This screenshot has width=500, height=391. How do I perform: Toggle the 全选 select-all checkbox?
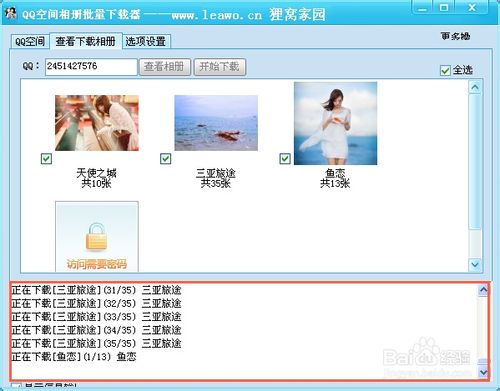tap(445, 71)
